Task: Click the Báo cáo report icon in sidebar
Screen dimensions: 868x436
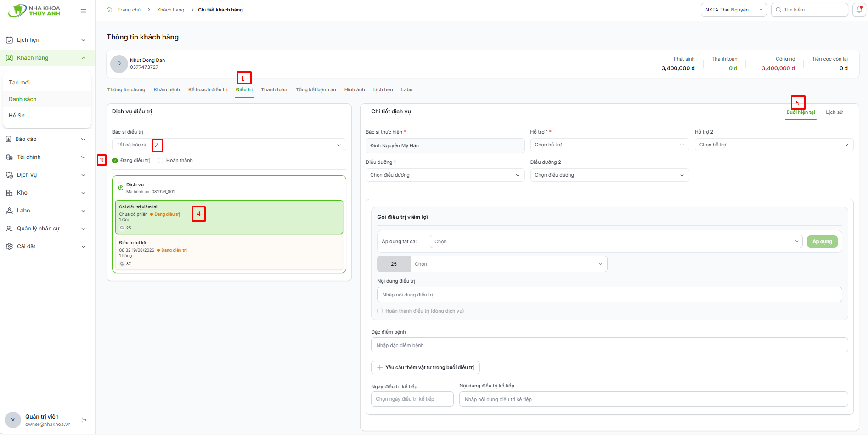Action: (x=8, y=139)
